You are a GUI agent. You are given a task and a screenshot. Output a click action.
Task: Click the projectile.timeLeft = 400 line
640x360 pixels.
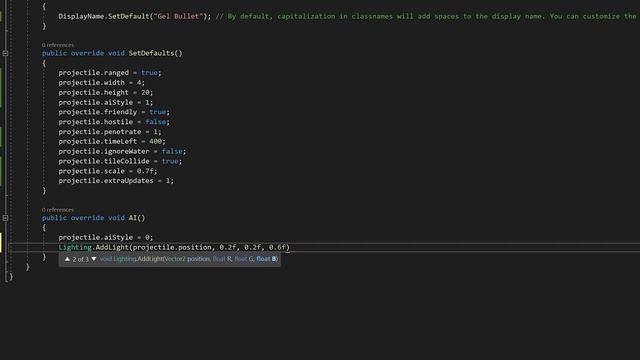click(112, 141)
